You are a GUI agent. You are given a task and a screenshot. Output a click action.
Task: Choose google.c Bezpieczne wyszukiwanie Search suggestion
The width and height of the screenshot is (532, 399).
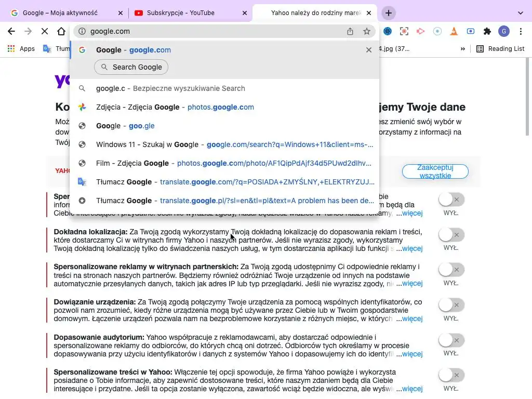tap(224, 88)
